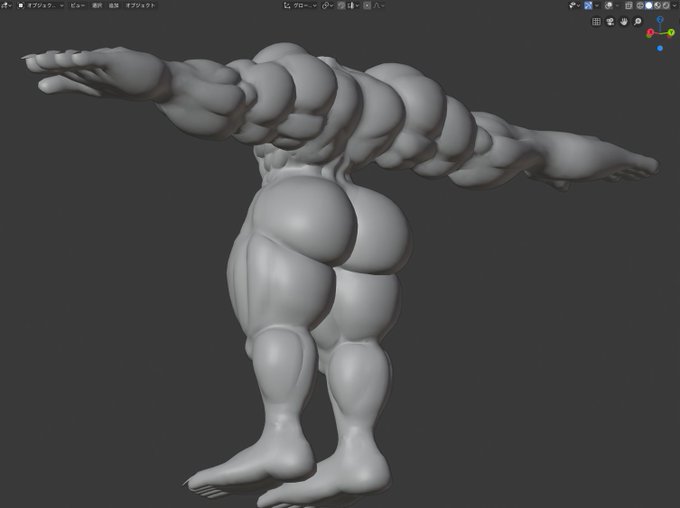
Task: Toggle the show overlays button
Action: coord(609,5)
